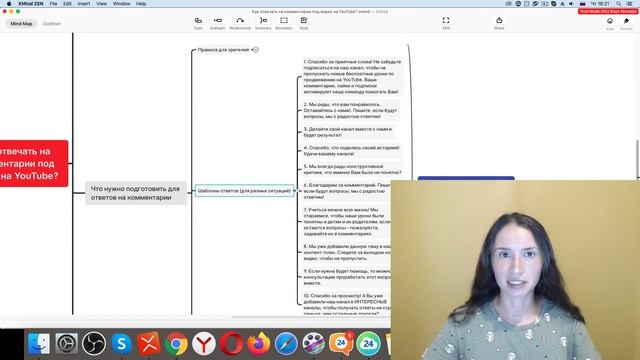This screenshot has height=360, width=640.
Task: Open Safari from the Dock
Action: pyautogui.click(x=286, y=343)
